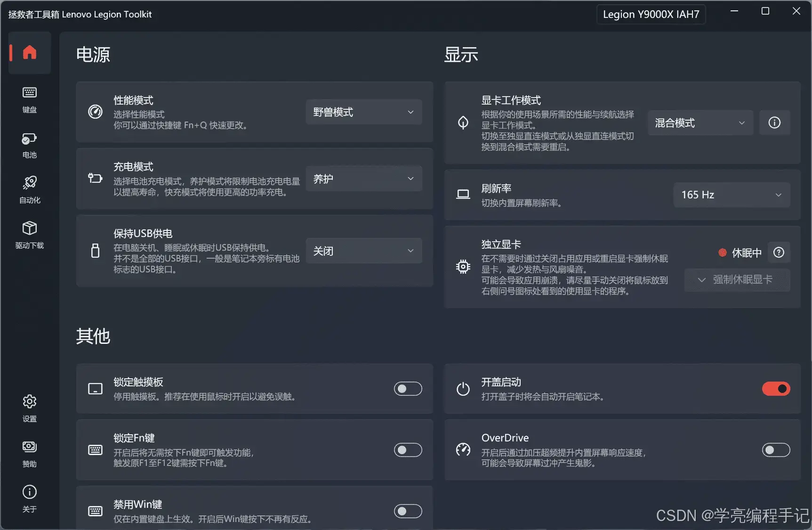
Task: Click the 独立显卡 title text
Action: tap(501, 245)
